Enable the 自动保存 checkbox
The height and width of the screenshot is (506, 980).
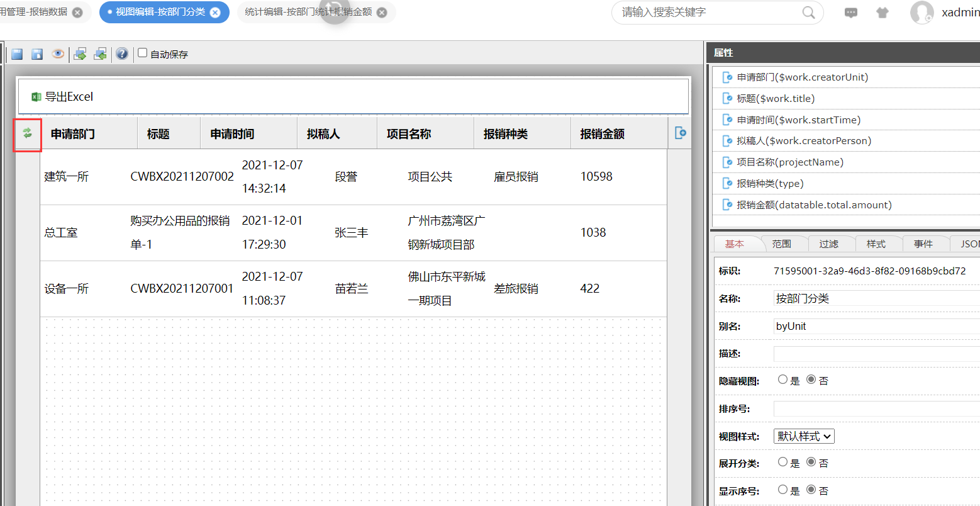pos(143,53)
